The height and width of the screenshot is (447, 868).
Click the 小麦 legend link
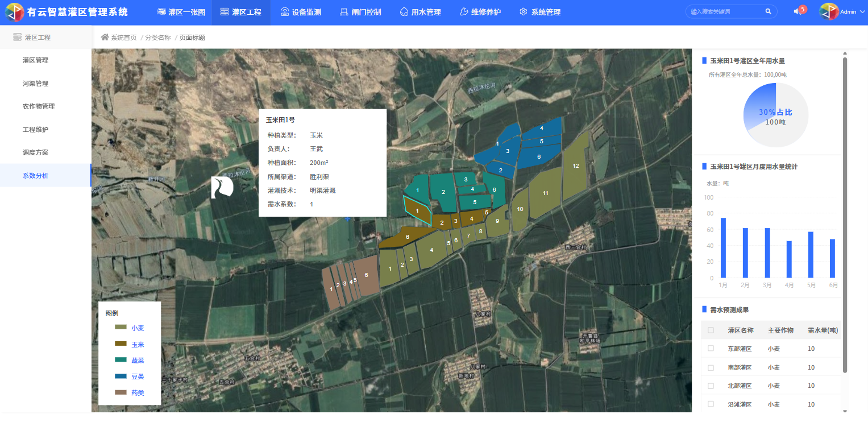point(138,328)
